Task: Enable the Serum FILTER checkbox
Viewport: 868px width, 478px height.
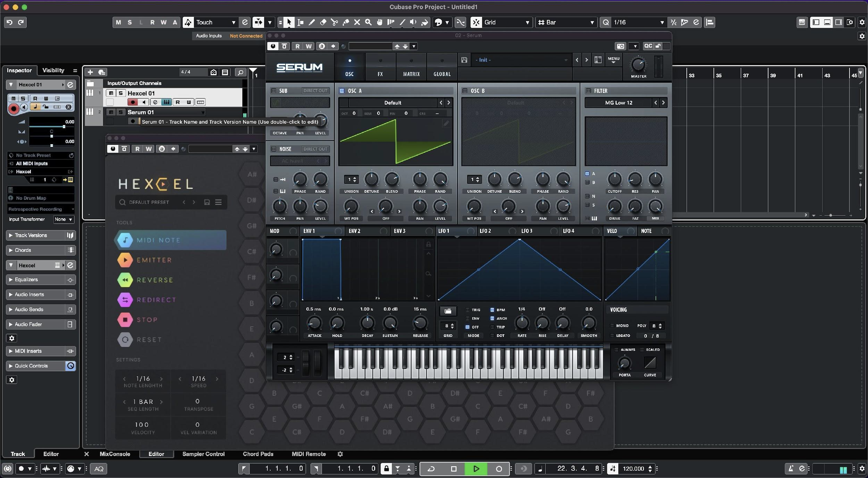Action: click(588, 91)
